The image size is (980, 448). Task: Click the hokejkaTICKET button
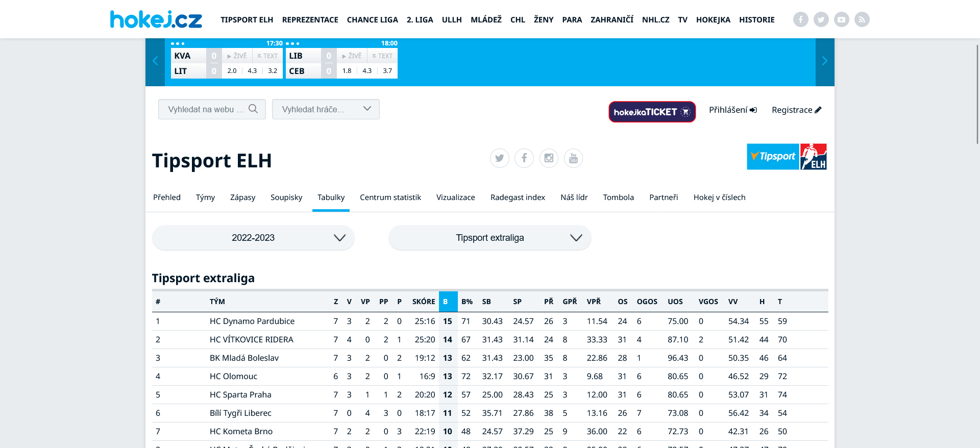652,112
